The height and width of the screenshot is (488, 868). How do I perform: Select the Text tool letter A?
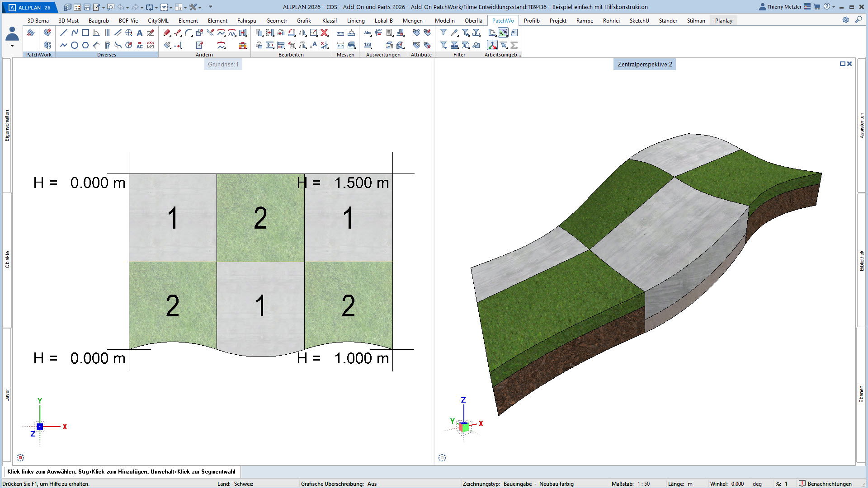(140, 33)
